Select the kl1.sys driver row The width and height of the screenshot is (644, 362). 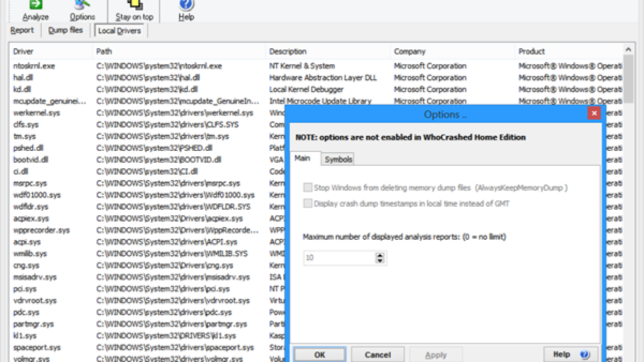coord(148,336)
